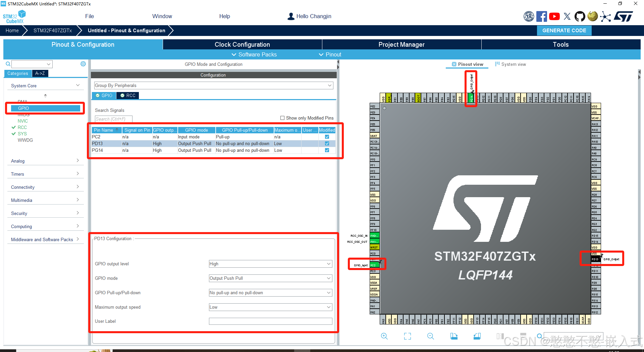Expand Middleware and Software Packs category
The width and height of the screenshot is (644, 352).
(x=45, y=239)
